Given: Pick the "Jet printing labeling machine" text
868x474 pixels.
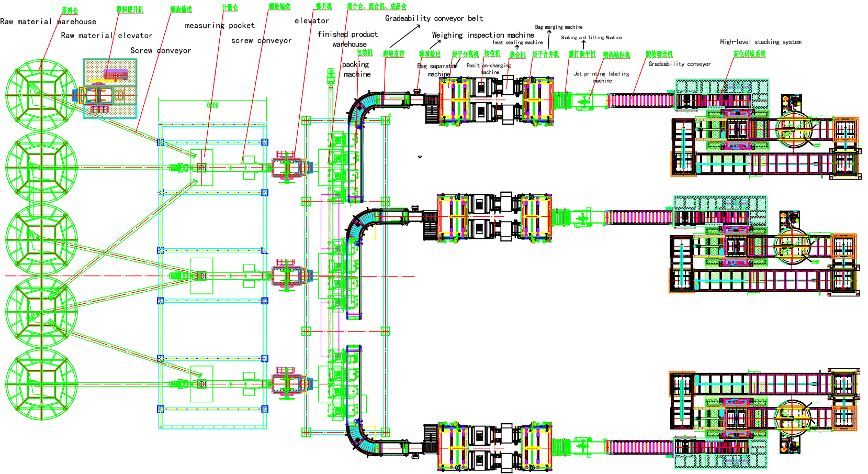Looking at the screenshot, I should [x=602, y=77].
